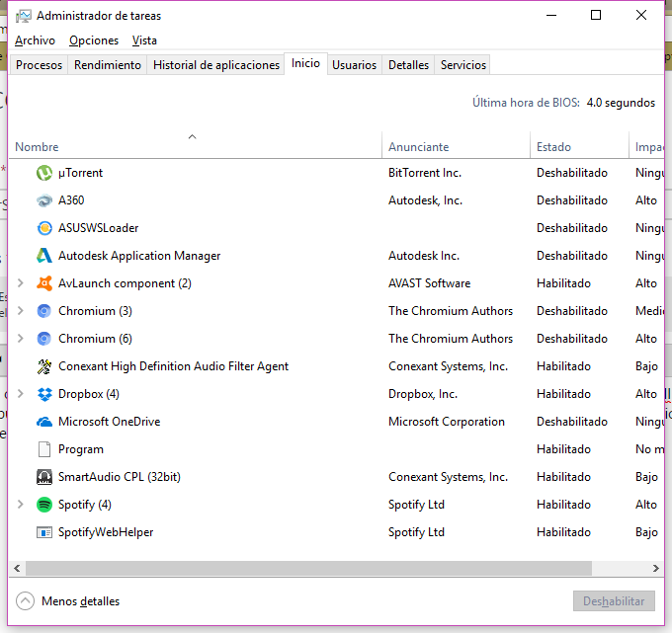Select the Microsoft OneDrive entry name
Image resolution: width=672 pixels, height=633 pixels.
(110, 422)
